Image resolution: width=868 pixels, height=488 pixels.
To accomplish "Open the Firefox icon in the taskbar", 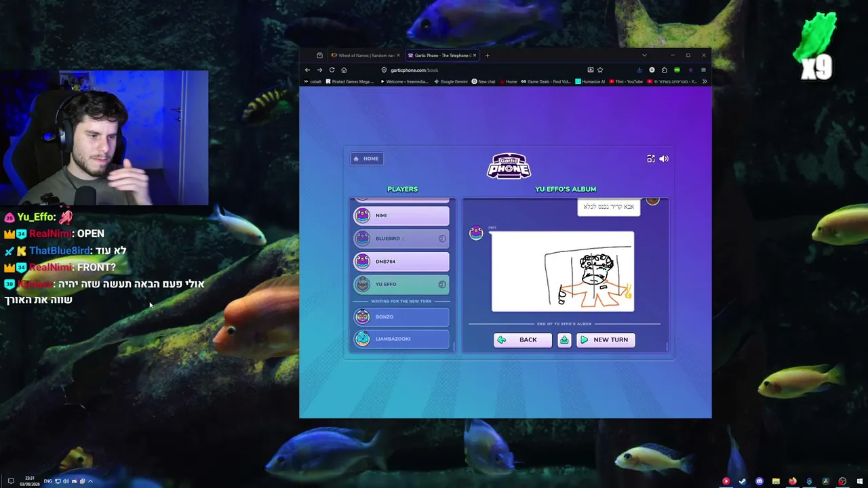I will coord(792,481).
